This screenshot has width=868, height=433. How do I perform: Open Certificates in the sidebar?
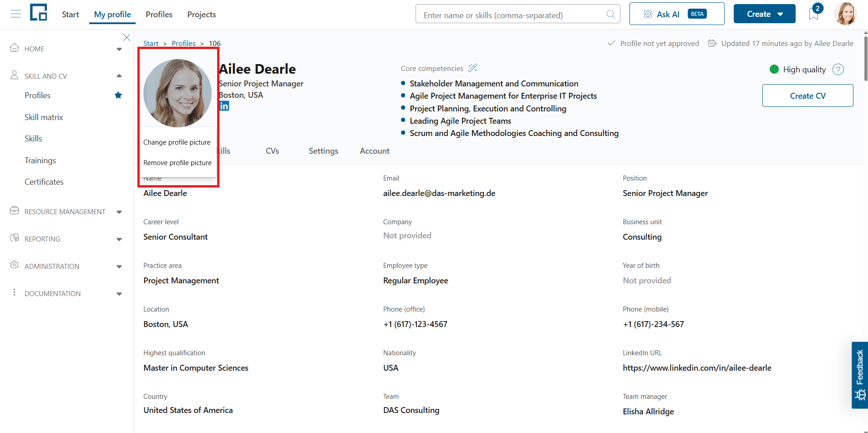click(44, 182)
